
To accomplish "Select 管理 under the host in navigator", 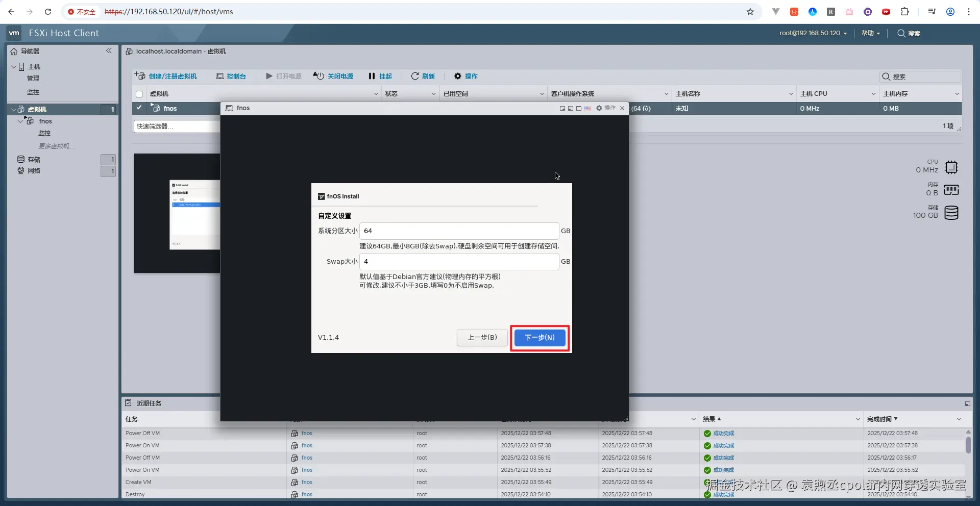I will (33, 79).
